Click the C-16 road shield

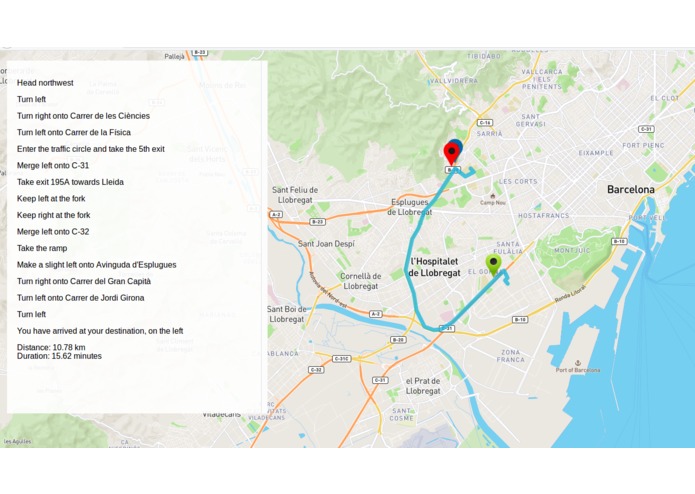pyautogui.click(x=484, y=123)
